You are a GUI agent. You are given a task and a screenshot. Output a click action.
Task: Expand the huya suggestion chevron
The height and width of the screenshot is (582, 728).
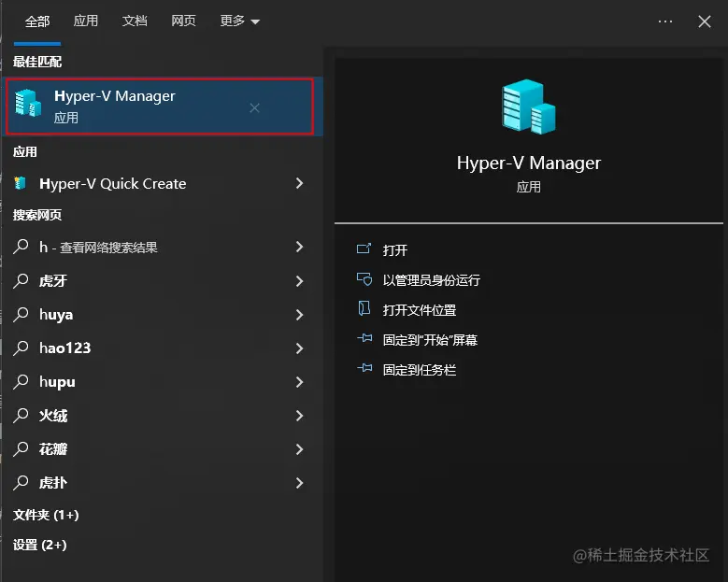pos(299,315)
